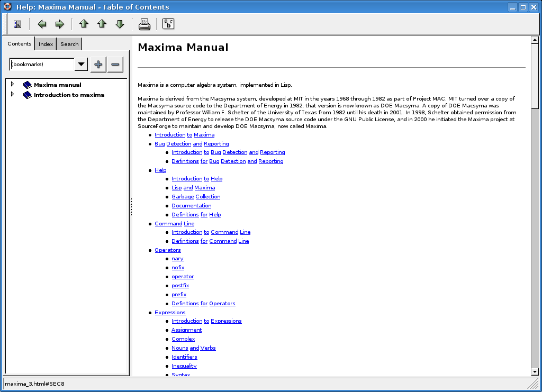
Task: Add current page to bookmarks
Action: click(x=98, y=64)
